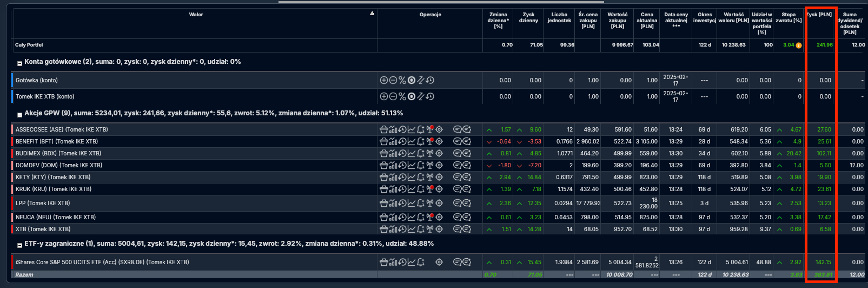Collapse the Akcje GPW group
The height and width of the screenshot is (288, 868).
20,114
